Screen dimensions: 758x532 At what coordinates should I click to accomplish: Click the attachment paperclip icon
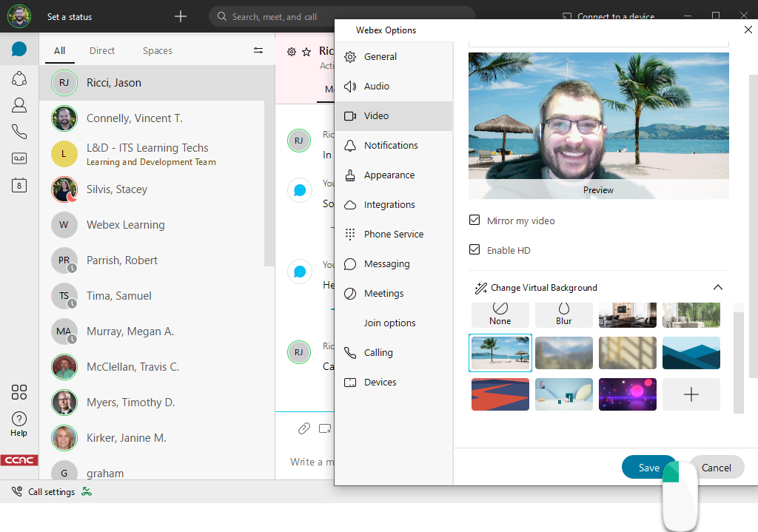click(304, 428)
